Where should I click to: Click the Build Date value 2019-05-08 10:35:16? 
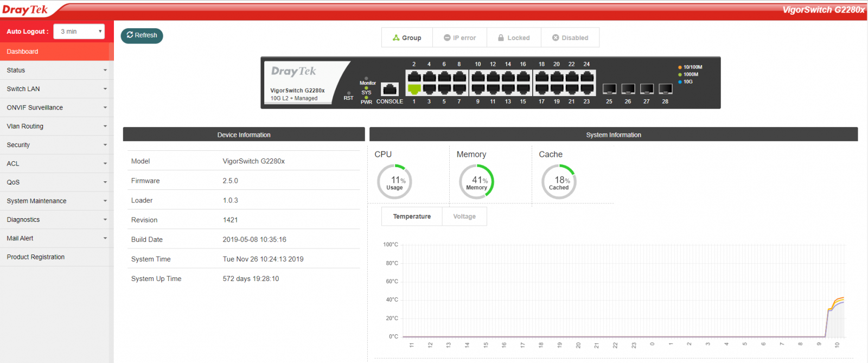point(254,239)
